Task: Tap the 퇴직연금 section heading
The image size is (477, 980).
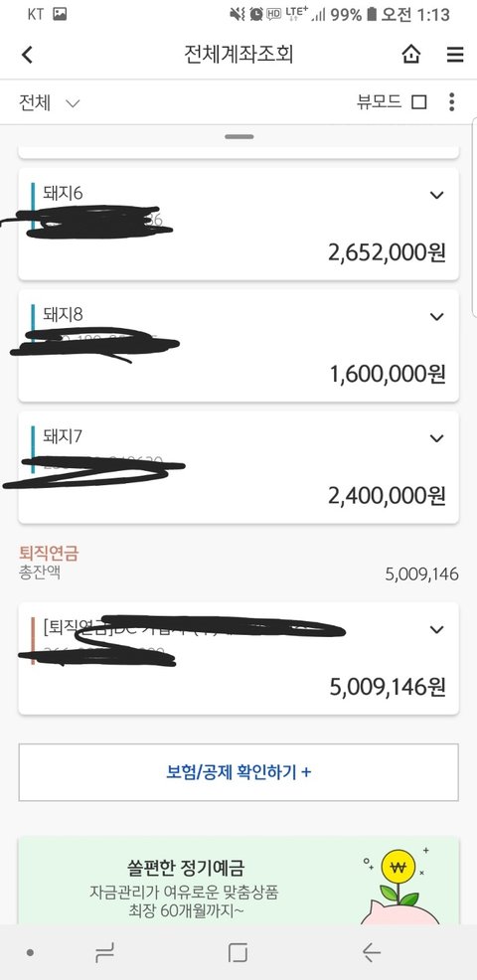Action: (49, 554)
